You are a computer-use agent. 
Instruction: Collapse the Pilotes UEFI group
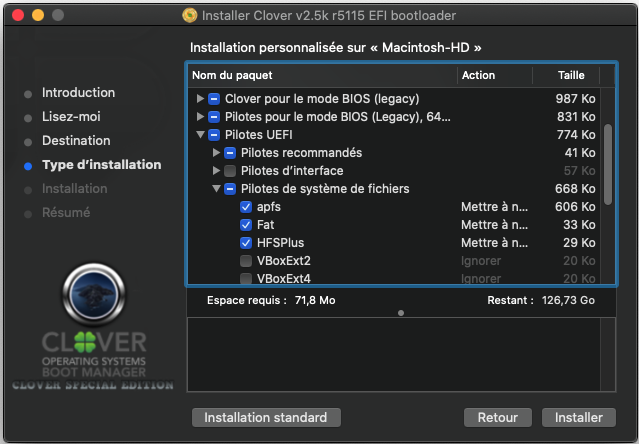[200, 134]
